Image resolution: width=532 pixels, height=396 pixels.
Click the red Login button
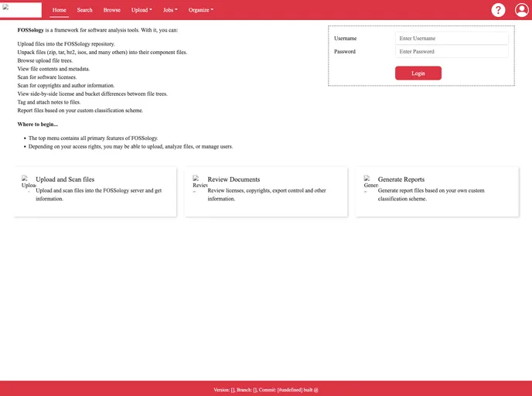tap(418, 73)
